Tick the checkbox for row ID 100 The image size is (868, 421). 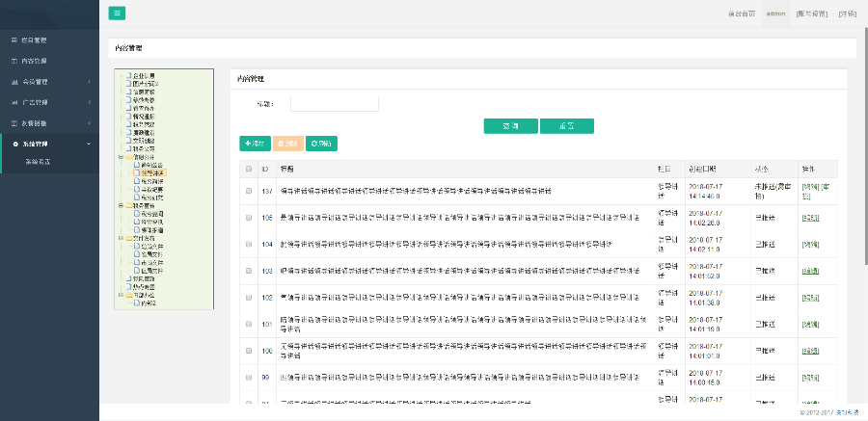click(249, 351)
